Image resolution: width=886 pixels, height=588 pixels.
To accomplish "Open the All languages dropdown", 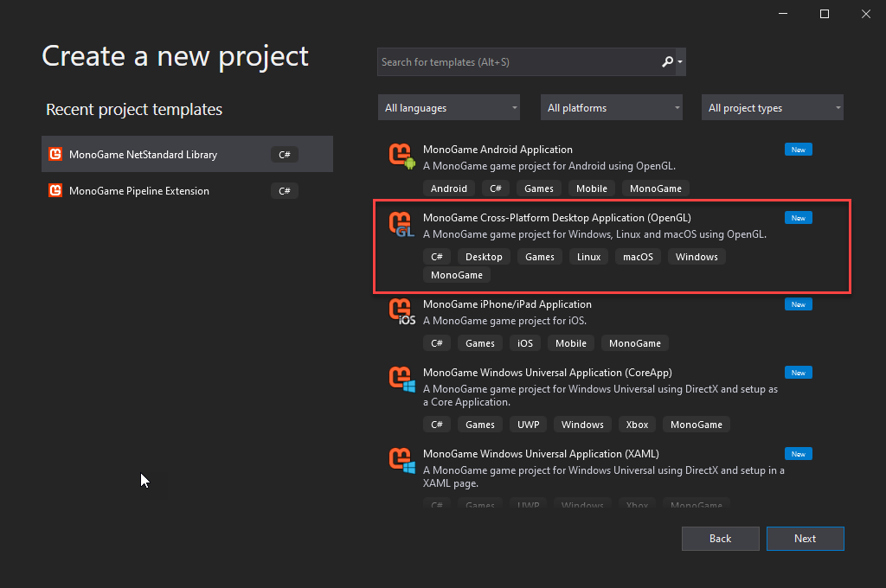I will point(448,108).
